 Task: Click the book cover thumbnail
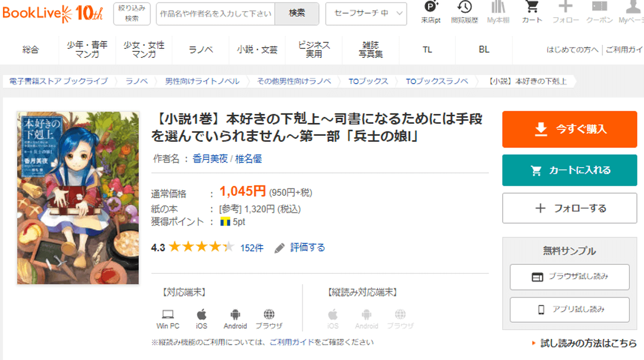point(78,198)
